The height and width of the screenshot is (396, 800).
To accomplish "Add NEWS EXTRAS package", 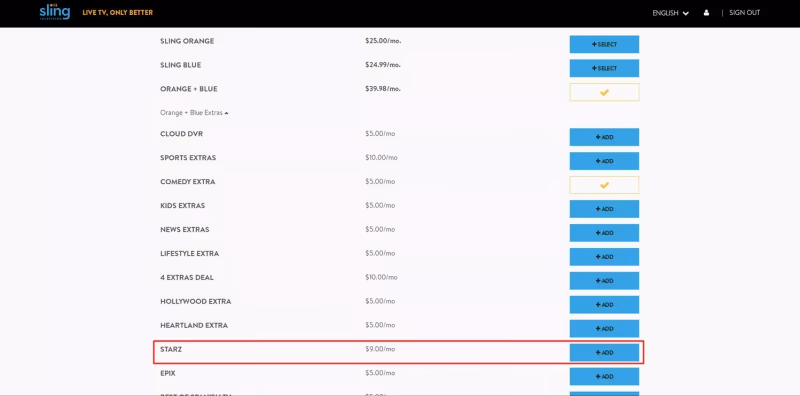I will pyautogui.click(x=604, y=233).
